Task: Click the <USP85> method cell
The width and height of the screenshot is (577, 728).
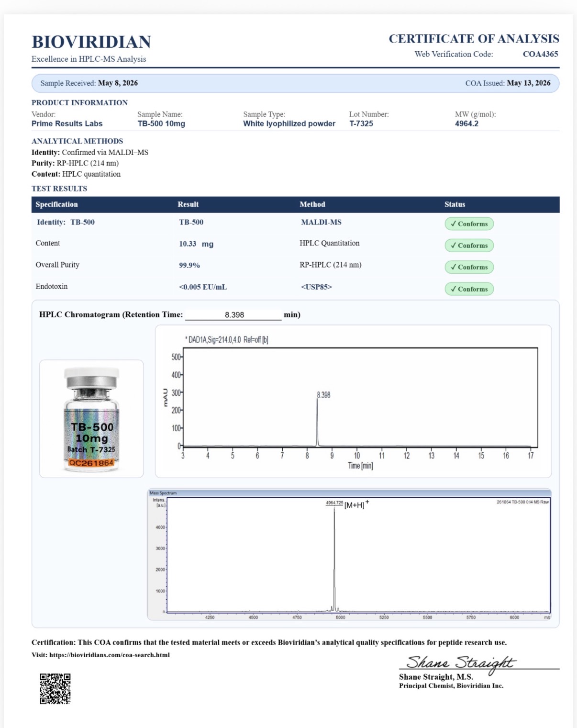Action: (x=316, y=287)
